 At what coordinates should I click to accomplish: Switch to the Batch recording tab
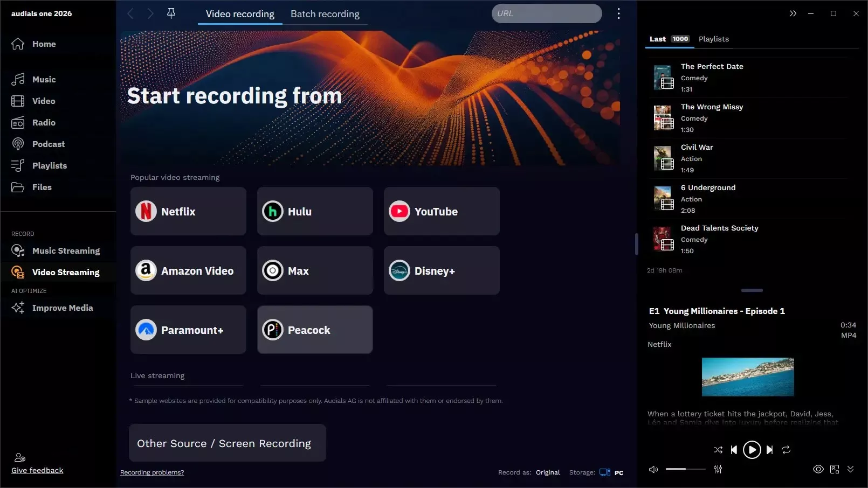point(325,14)
